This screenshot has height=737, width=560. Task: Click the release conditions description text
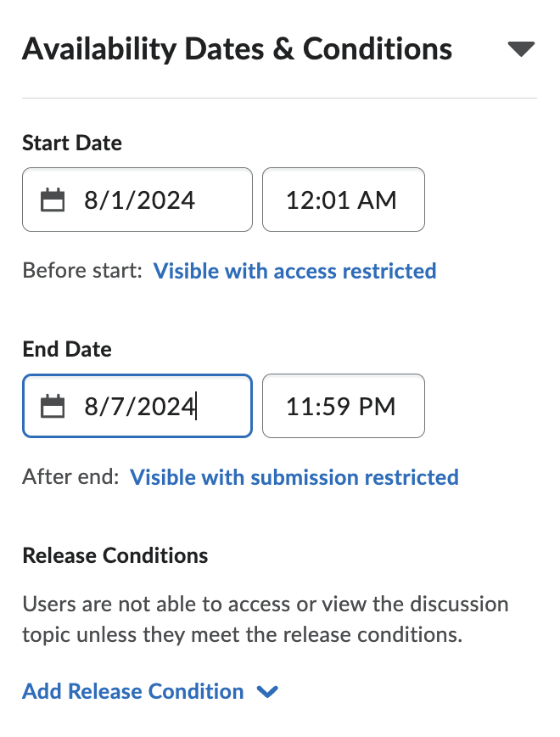[265, 618]
